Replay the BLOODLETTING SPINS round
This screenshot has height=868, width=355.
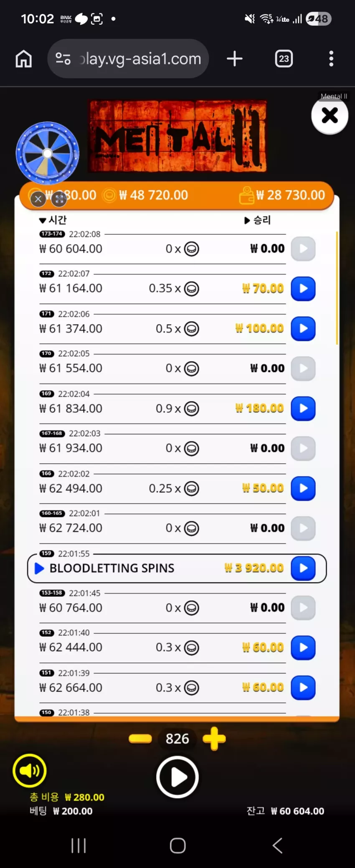pyautogui.click(x=303, y=568)
